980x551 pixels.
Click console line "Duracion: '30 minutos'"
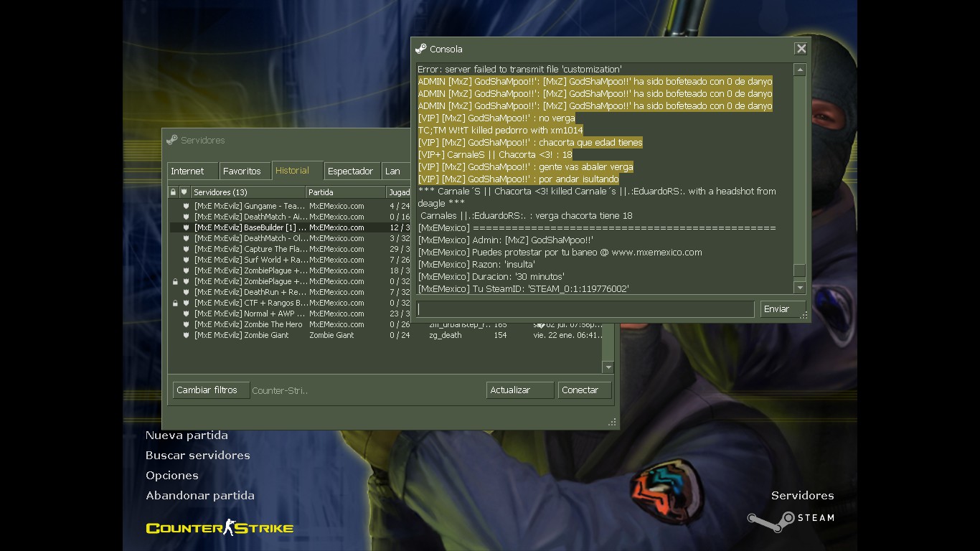pyautogui.click(x=491, y=277)
